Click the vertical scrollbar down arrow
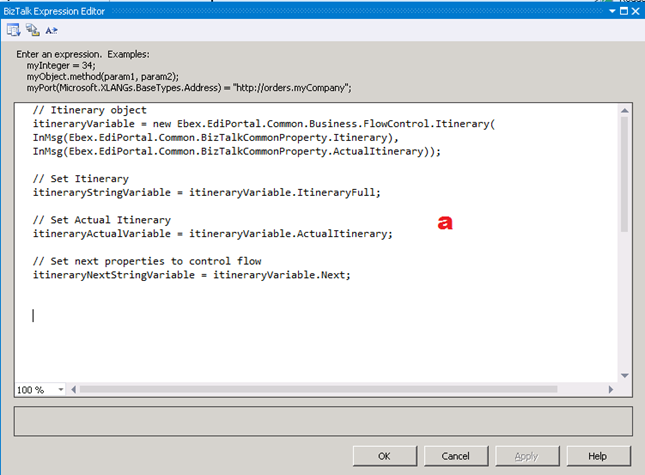The width and height of the screenshot is (645, 475). 625,375
